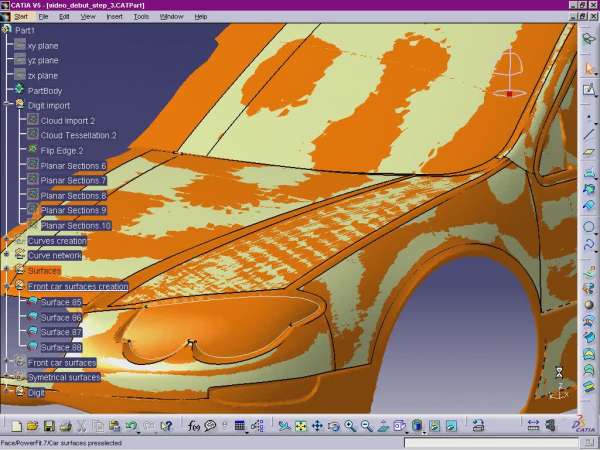
Task: Open the Tools menu
Action: pos(141,17)
